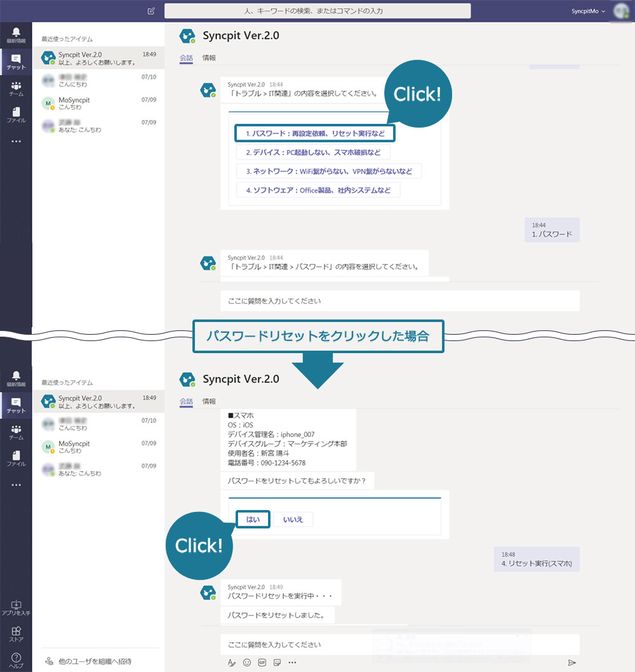Image resolution: width=635 pixels, height=672 pixels.
Task: Choose option 1. パスワード：再設定依頼
Action: (314, 133)
